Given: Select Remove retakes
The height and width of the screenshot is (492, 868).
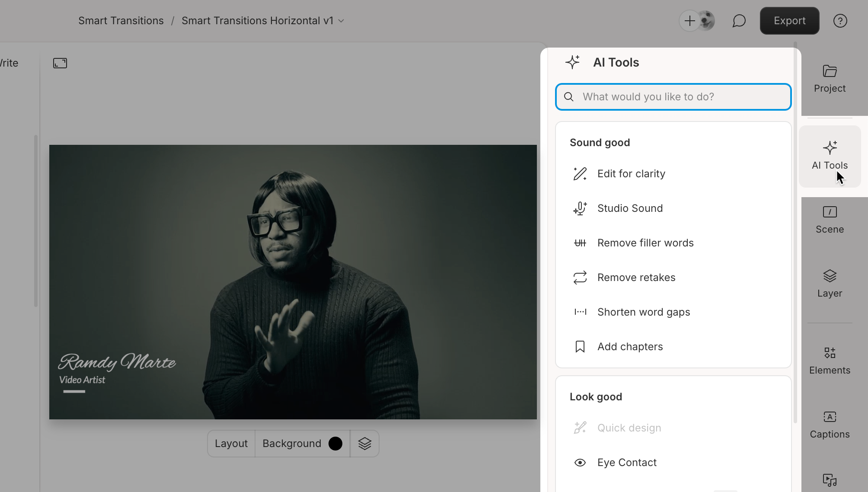Looking at the screenshot, I should 673,278.
